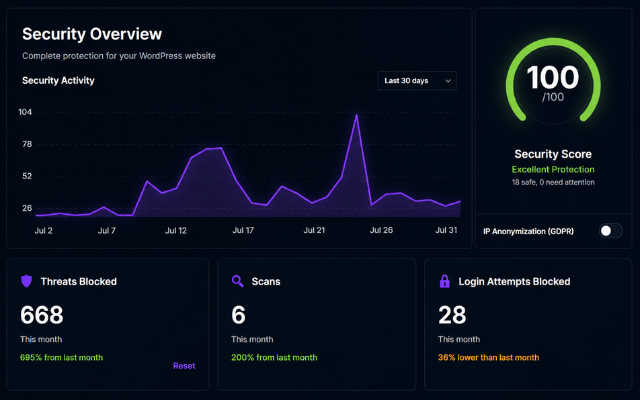Click the Jul 2 axis label
This screenshot has width=640, height=400.
pyautogui.click(x=43, y=231)
